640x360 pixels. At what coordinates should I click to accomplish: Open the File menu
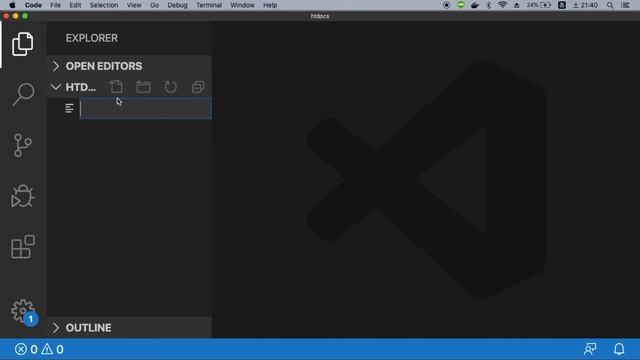56,5
